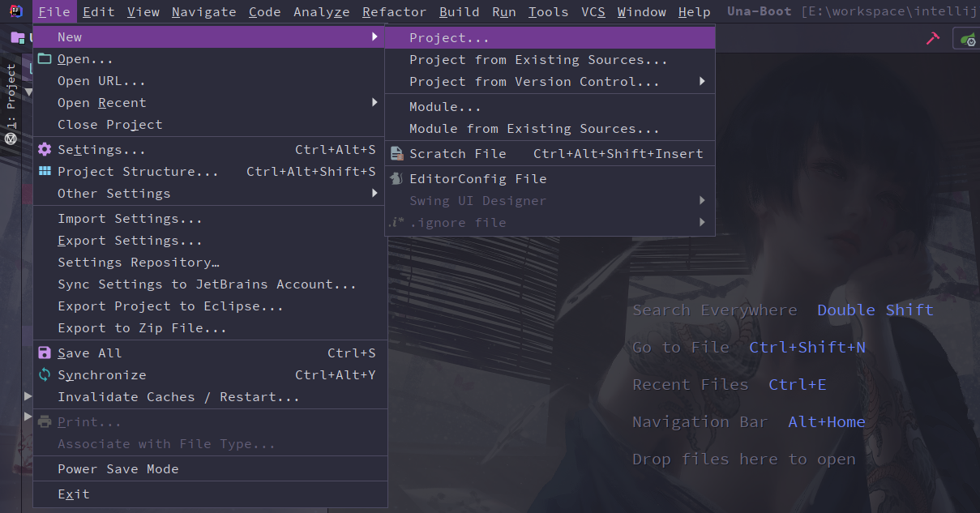This screenshot has width=980, height=513.
Task: Click the Synchronize refresh icon
Action: (45, 375)
